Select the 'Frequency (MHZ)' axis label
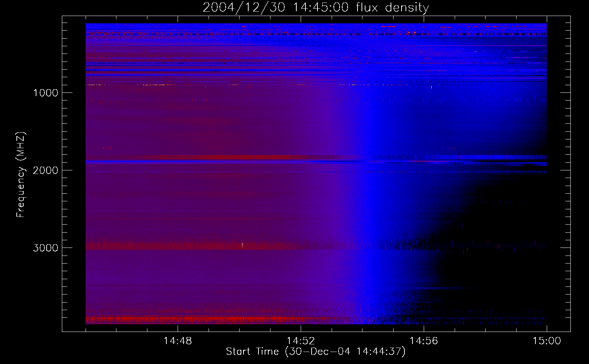Viewport: 589px width, 364px height. click(x=20, y=174)
